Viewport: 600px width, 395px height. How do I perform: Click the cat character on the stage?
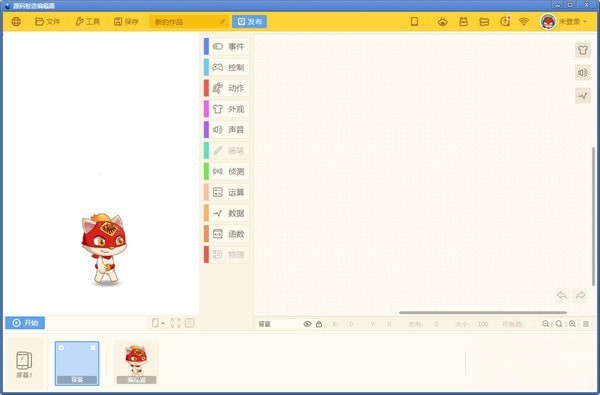click(x=104, y=249)
